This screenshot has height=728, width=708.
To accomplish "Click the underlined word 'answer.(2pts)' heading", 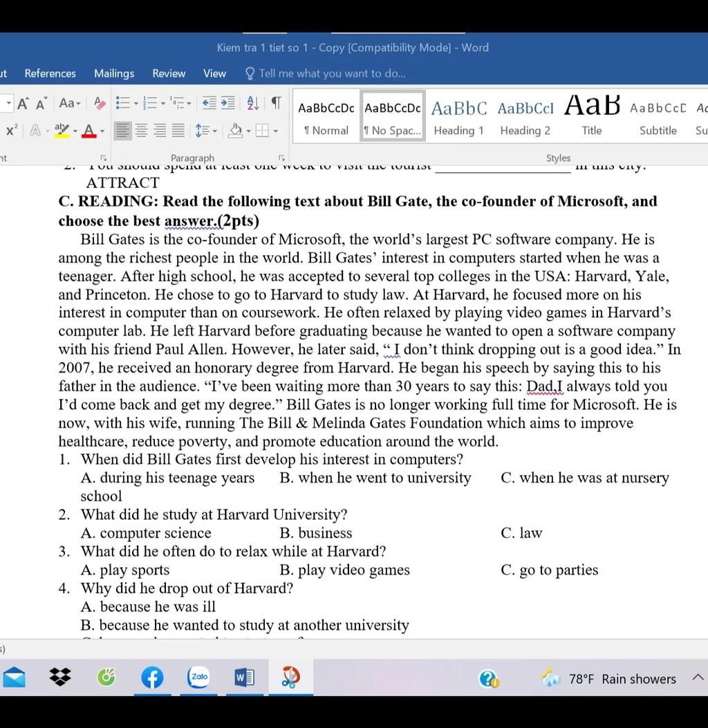I will (x=212, y=221).
